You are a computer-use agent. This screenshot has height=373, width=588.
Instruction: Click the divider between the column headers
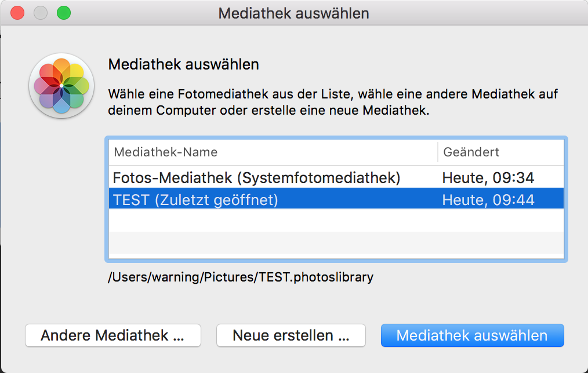pos(438,152)
